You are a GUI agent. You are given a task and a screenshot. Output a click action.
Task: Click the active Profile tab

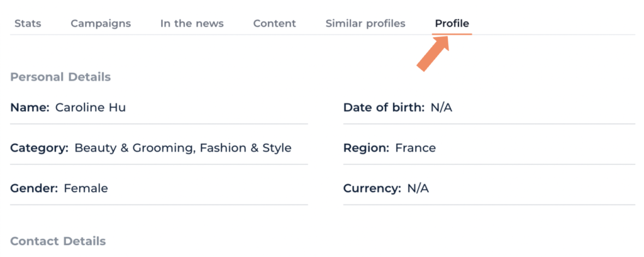[452, 24]
